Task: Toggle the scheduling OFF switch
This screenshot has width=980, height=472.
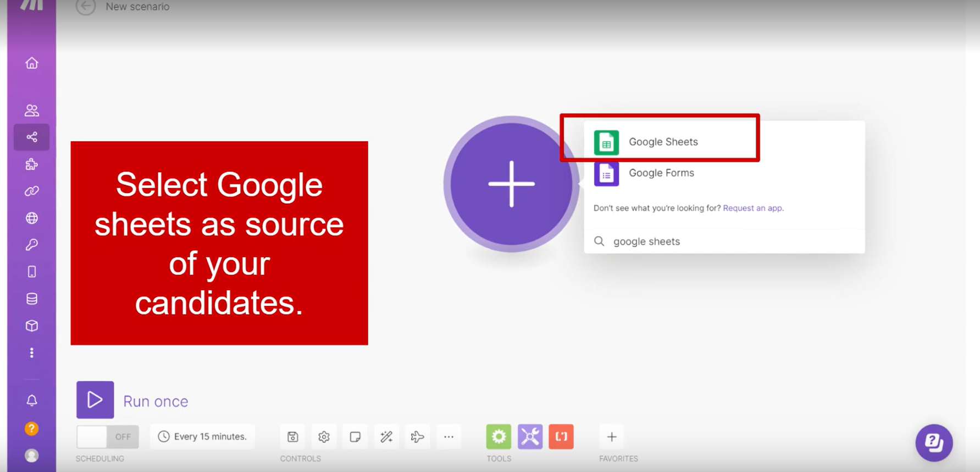Action: point(108,437)
